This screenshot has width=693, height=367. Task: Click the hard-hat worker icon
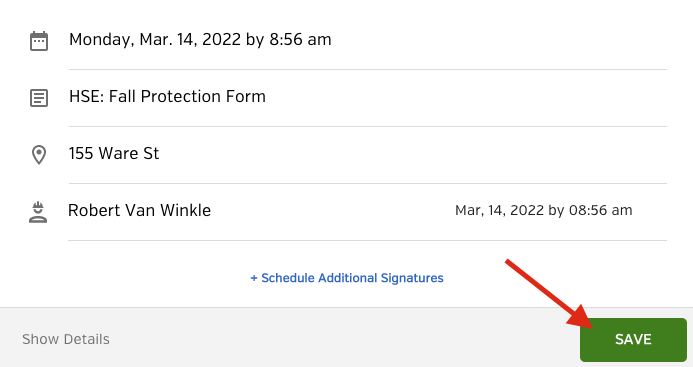(x=38, y=212)
